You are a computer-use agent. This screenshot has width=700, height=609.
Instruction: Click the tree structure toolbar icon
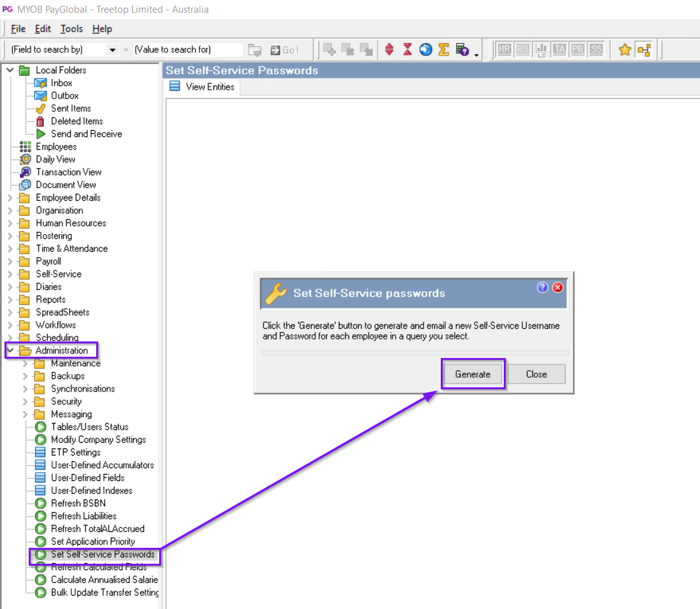coord(643,50)
